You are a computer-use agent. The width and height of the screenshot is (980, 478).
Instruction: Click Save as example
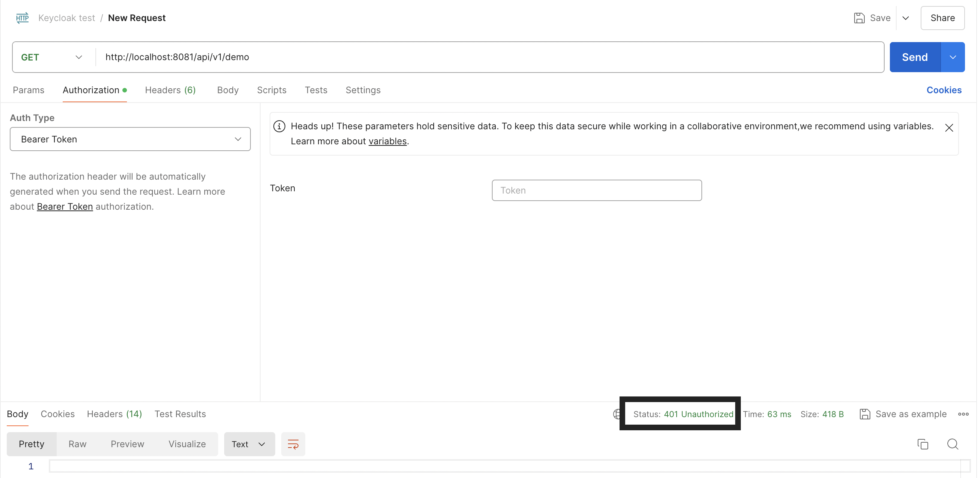click(903, 414)
